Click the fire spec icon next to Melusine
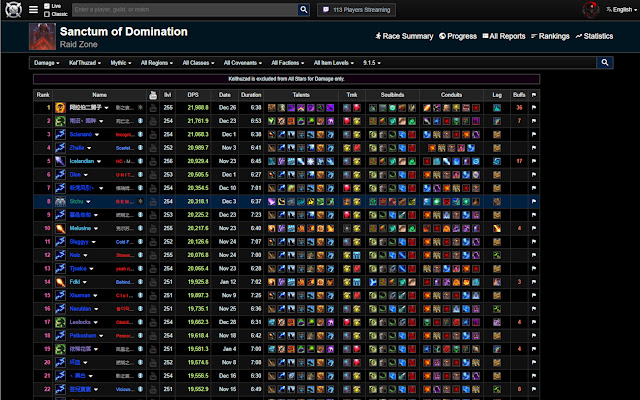The width and height of the screenshot is (640, 400). coord(60,228)
